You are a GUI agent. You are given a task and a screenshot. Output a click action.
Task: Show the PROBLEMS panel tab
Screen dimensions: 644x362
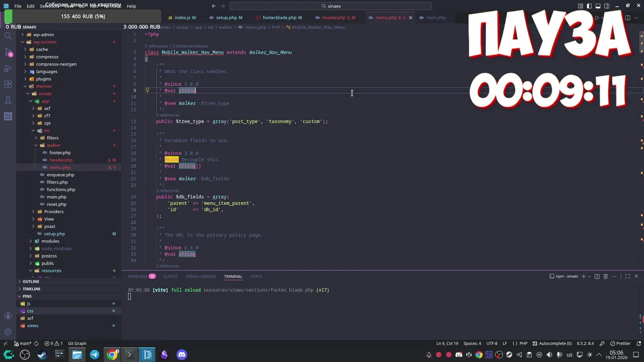tap(141, 276)
